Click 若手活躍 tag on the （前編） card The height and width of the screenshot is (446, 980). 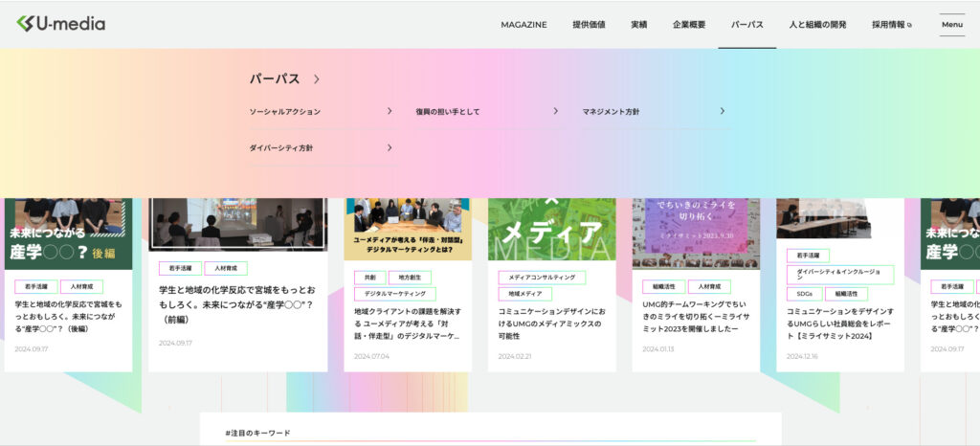coord(180,269)
